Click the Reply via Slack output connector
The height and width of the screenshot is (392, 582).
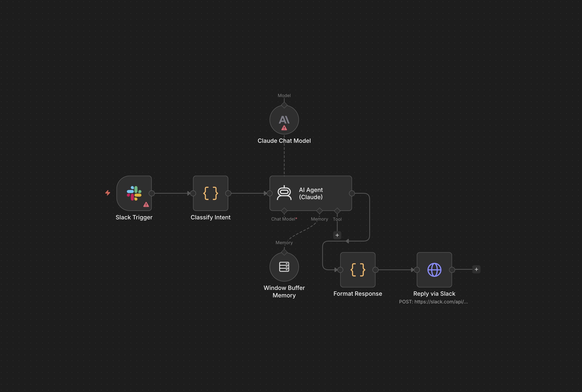[x=452, y=270]
